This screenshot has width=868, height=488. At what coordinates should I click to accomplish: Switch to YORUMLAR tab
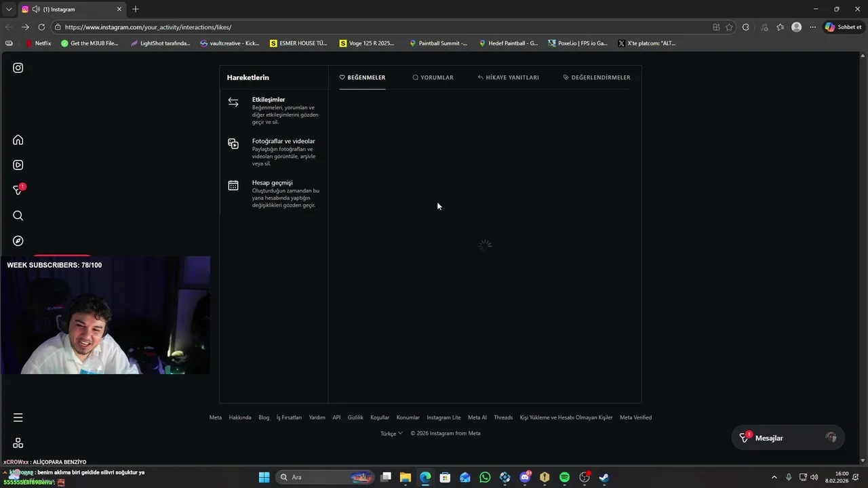coord(433,77)
